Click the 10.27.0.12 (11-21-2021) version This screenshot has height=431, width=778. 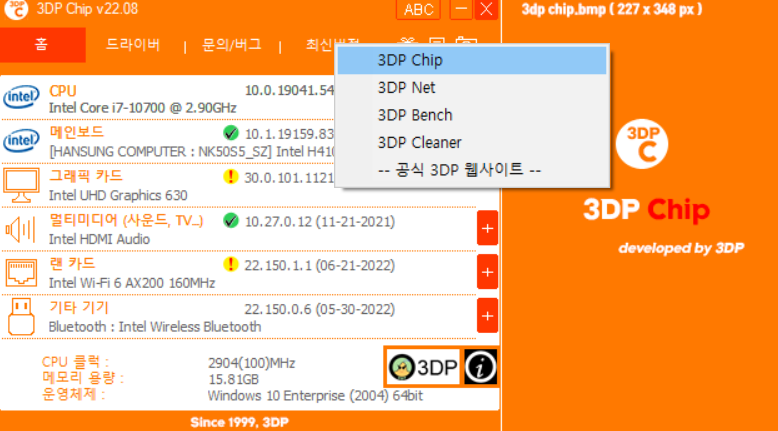click(320, 222)
